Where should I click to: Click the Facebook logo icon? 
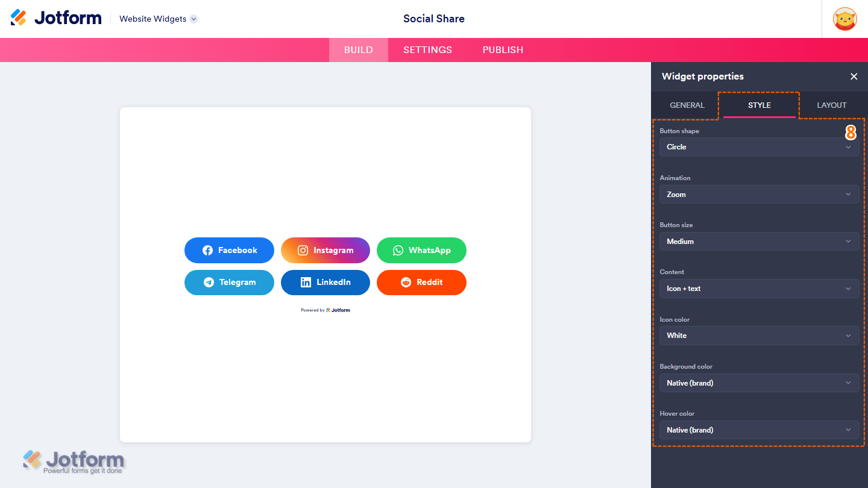[x=207, y=251]
